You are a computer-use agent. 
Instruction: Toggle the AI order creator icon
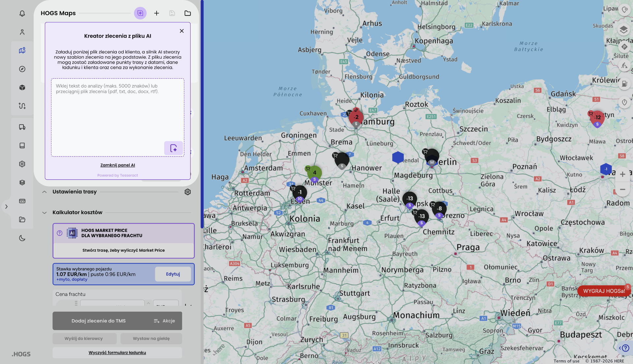point(140,13)
